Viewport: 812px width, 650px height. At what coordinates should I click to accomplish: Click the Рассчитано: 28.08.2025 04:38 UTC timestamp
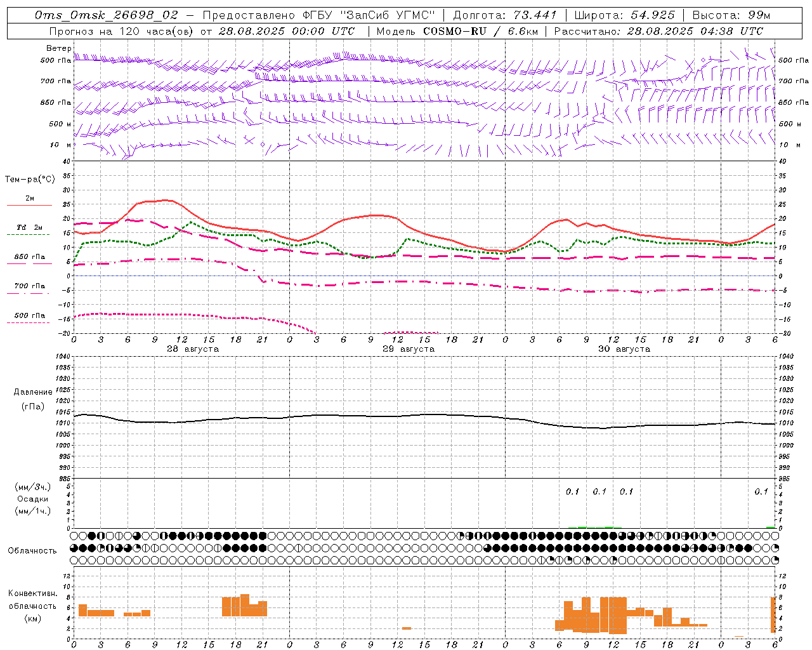(658, 31)
